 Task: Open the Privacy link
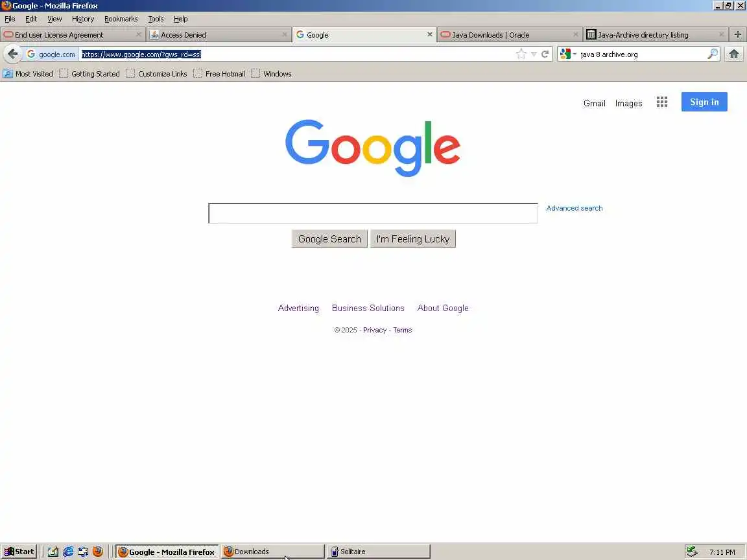[374, 330]
